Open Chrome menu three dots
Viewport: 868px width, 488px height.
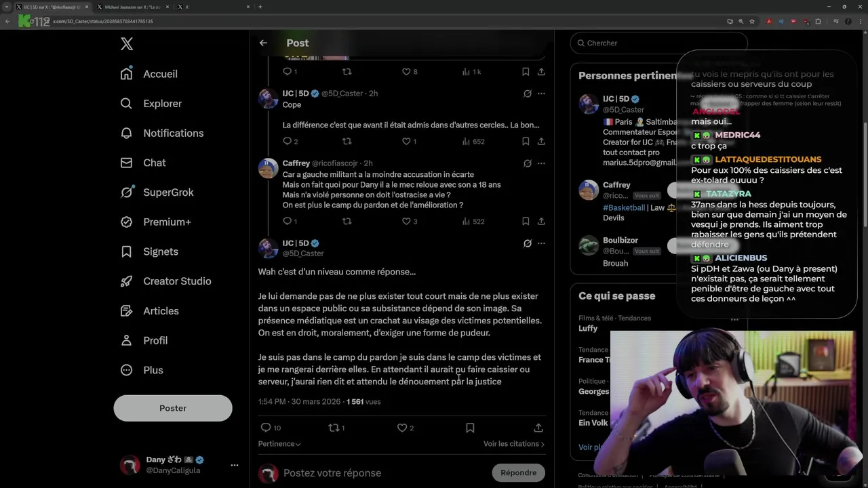pos(861,21)
